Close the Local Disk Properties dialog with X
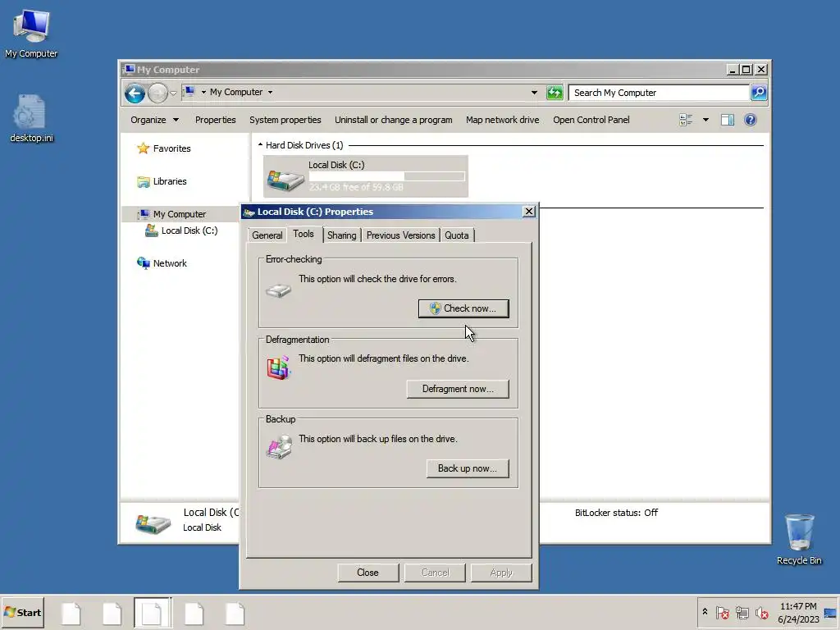The image size is (840, 630). [529, 211]
